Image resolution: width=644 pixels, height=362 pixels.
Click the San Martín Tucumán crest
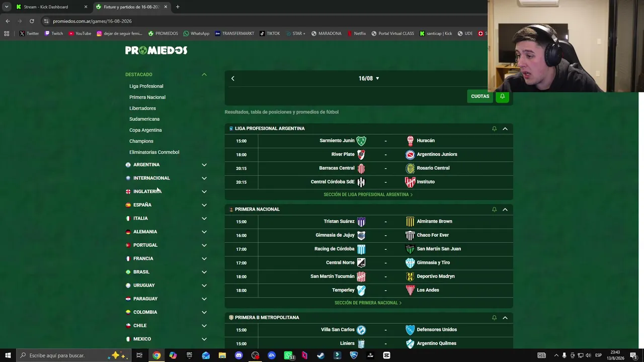coord(361,277)
